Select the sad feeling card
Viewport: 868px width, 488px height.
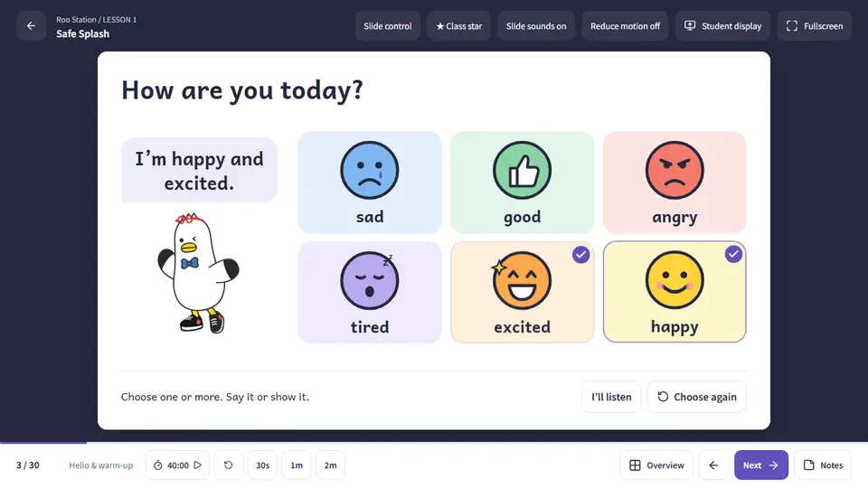point(370,183)
